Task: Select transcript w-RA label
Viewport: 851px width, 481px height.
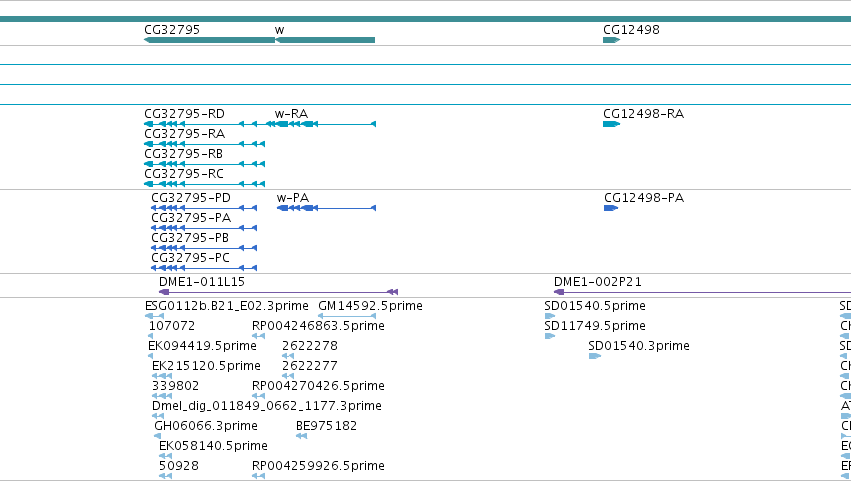Action: [291, 114]
